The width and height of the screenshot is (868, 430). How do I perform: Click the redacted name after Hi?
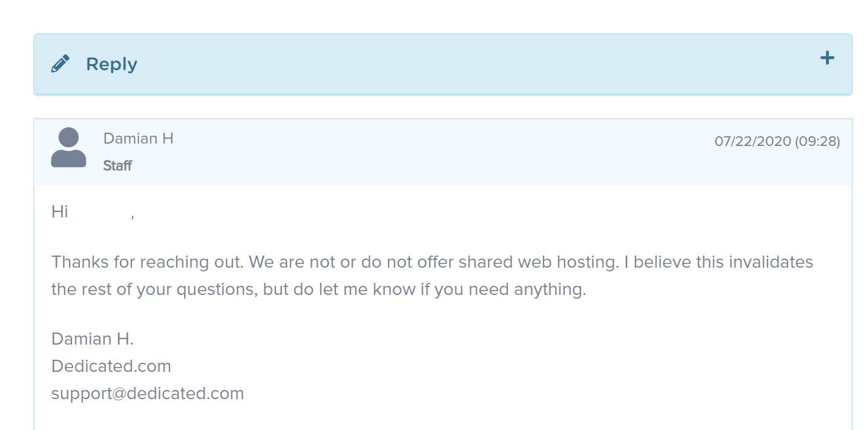pos(101,212)
